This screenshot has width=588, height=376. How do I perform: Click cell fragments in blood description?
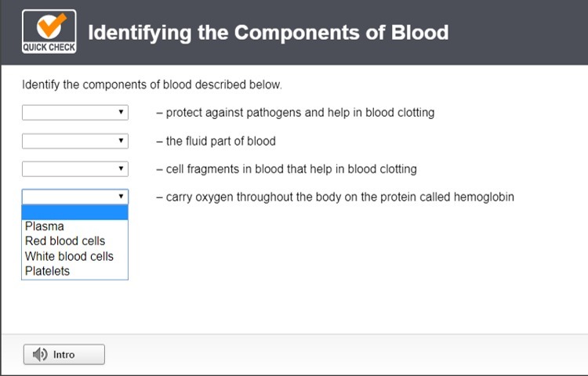pos(291,169)
